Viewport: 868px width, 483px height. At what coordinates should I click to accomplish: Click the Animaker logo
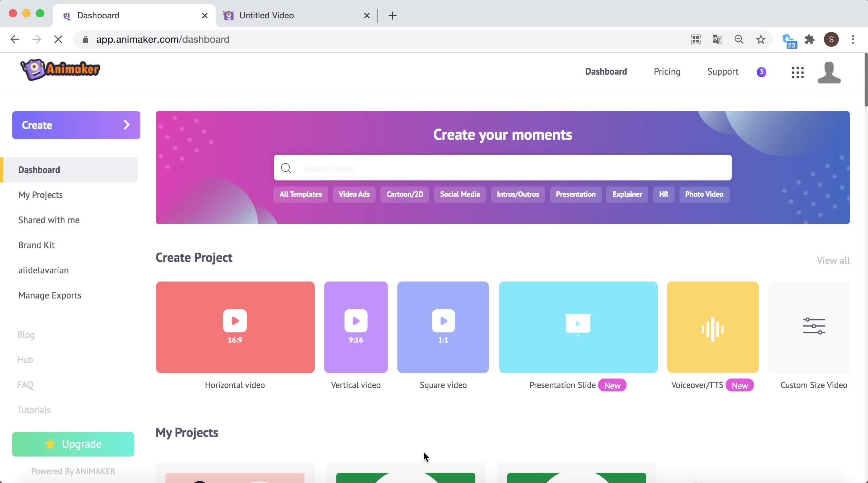(60, 70)
